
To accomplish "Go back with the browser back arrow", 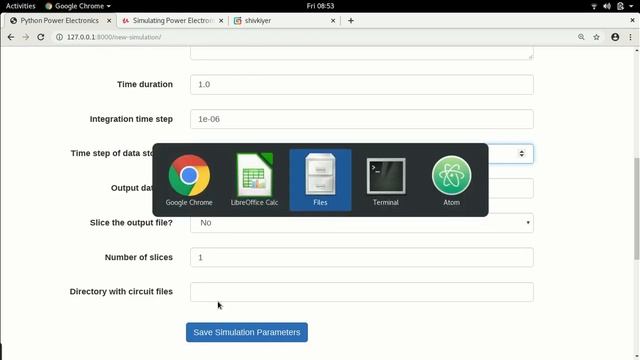I will pyautogui.click(x=11, y=37).
